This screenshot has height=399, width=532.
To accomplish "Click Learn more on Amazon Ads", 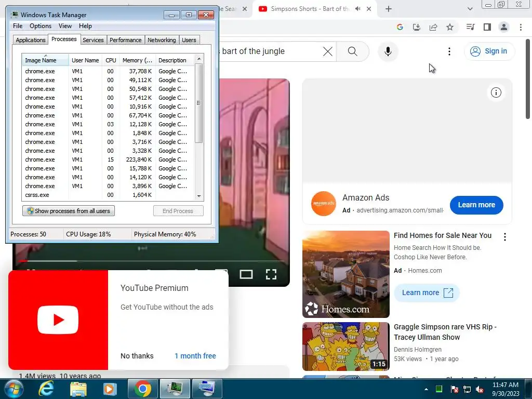I will (476, 205).
